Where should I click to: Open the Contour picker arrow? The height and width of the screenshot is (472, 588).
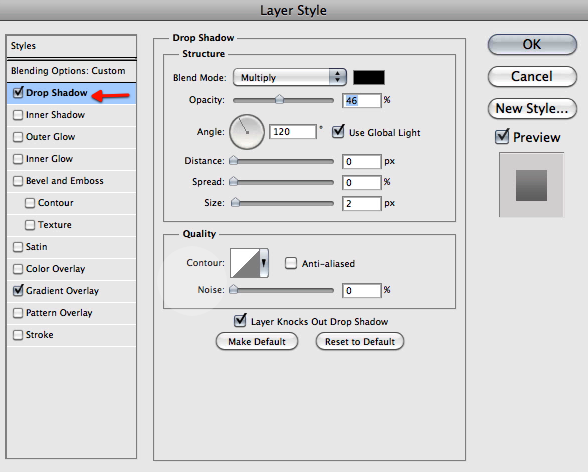[x=264, y=263]
